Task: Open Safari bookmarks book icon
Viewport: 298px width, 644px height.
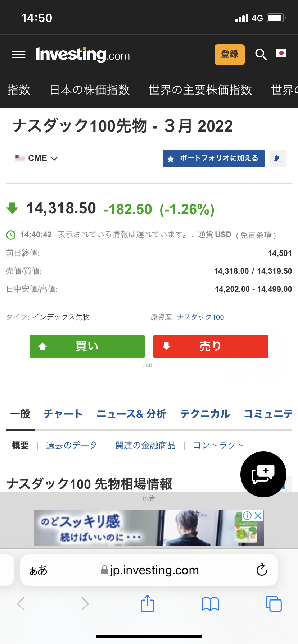Action: coord(211,604)
